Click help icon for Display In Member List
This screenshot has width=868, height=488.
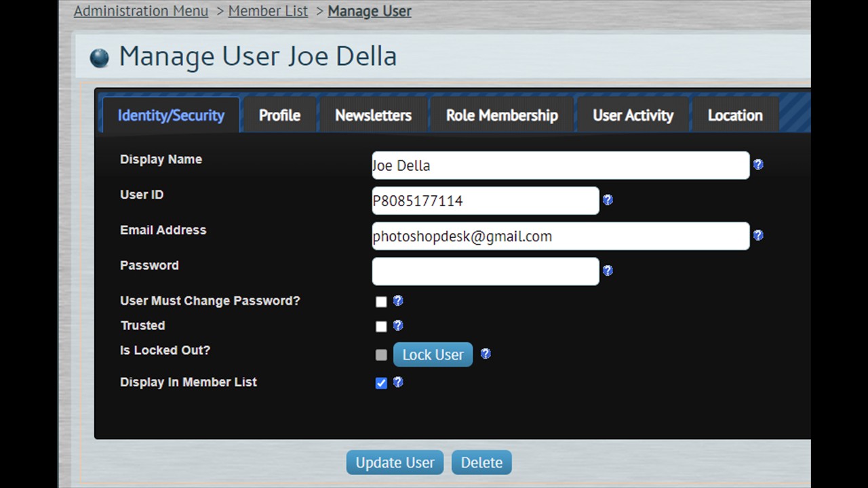click(x=398, y=382)
